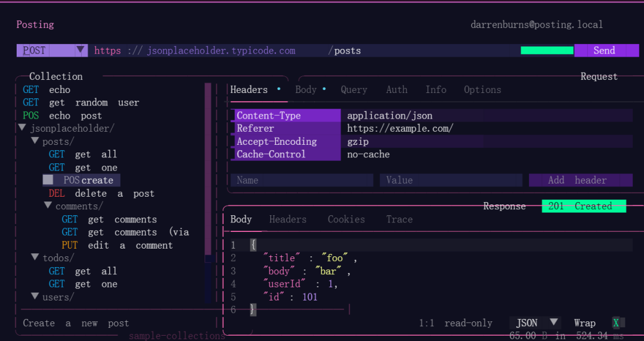Select the Referer header row
Screen dimensions: 644x341
[432, 128]
